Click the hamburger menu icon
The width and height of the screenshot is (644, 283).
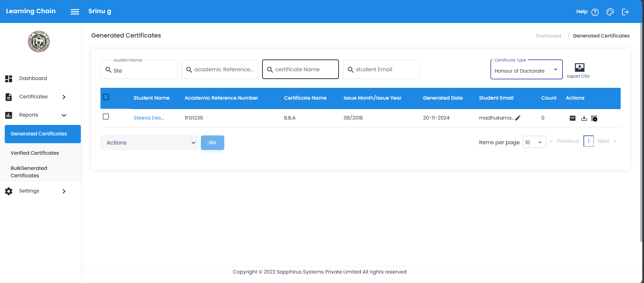coord(75,12)
